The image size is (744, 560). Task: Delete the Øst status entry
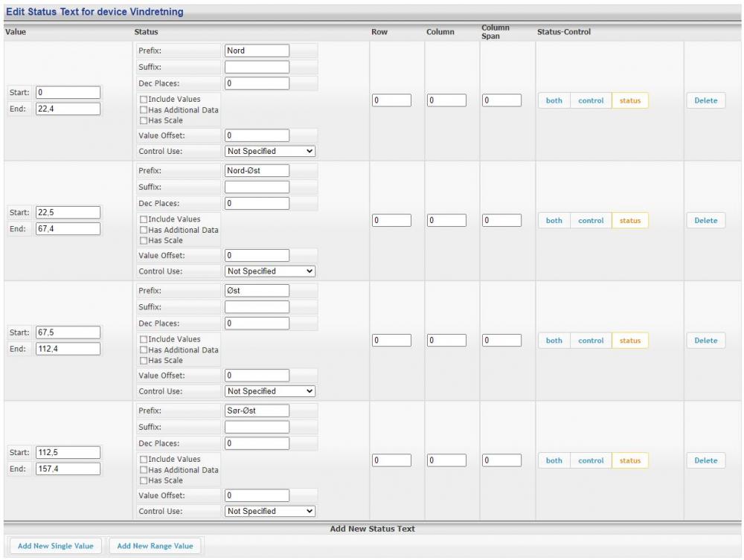(x=705, y=341)
